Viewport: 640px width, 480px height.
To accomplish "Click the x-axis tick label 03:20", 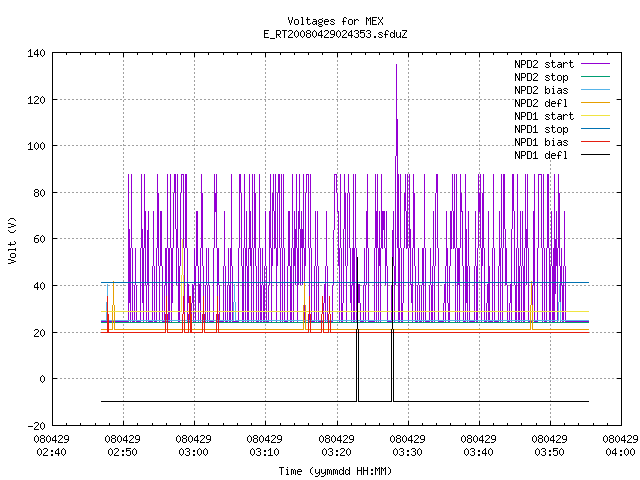I will (x=336, y=452).
